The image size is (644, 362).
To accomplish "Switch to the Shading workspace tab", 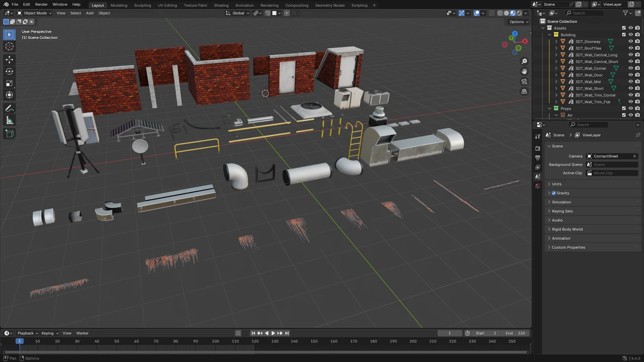I will [x=221, y=5].
